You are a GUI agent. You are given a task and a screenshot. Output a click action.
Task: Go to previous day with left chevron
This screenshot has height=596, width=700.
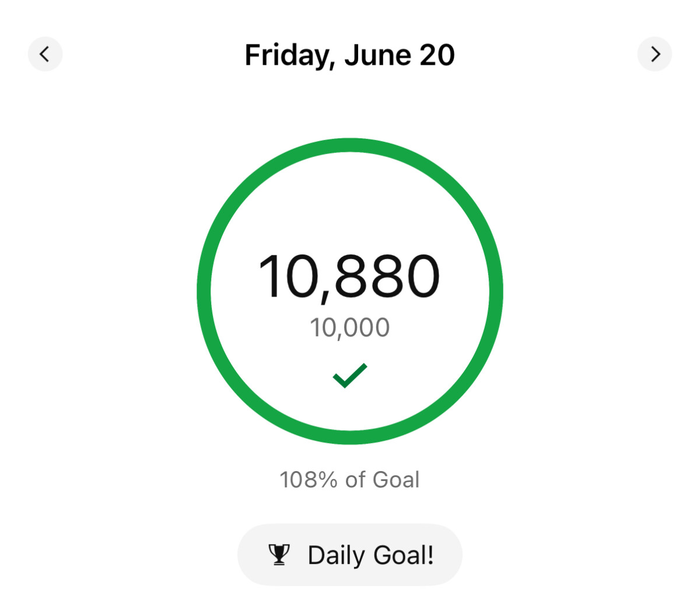[x=45, y=54]
